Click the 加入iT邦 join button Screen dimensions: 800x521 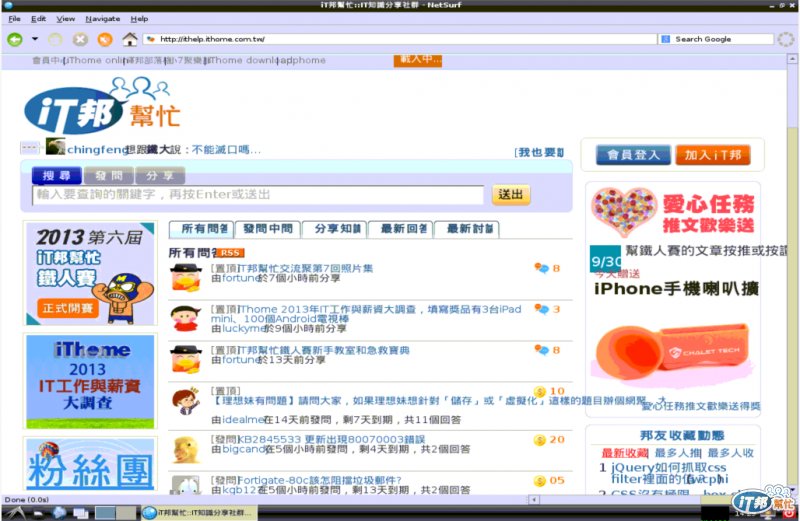pos(713,155)
